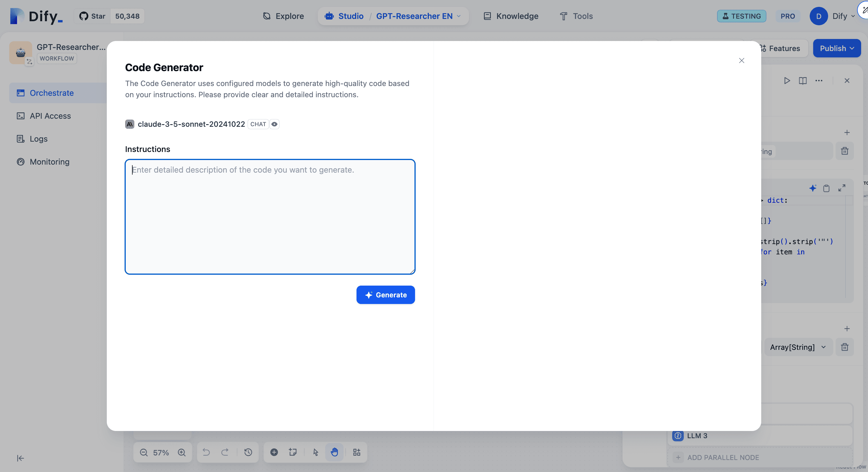Expand the code editor to fullscreen
The width and height of the screenshot is (868, 472).
pyautogui.click(x=841, y=188)
